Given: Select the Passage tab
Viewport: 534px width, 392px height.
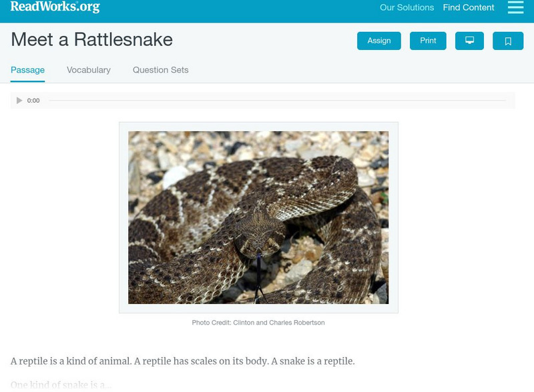Looking at the screenshot, I should [27, 70].
